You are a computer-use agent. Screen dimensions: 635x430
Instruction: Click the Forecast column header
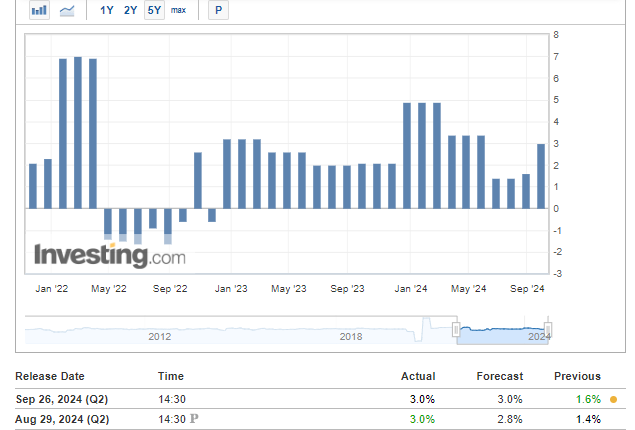[500, 376]
